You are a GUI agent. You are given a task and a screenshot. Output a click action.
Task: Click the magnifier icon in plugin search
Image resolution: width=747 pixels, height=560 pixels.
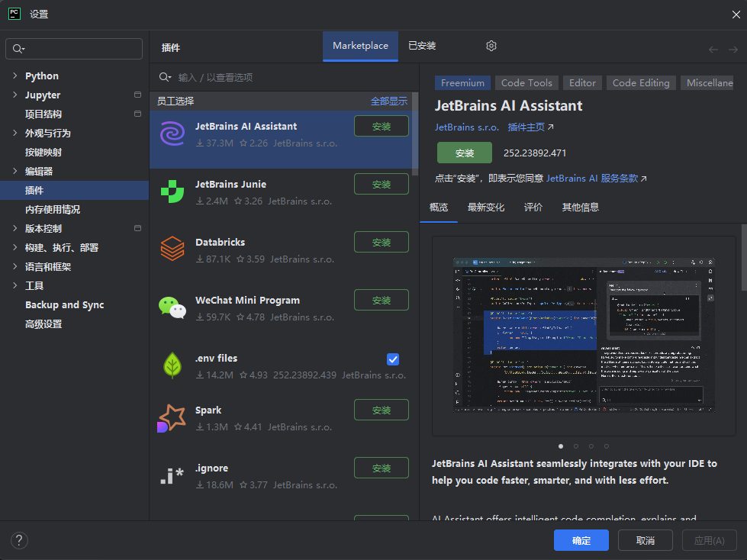pos(165,77)
